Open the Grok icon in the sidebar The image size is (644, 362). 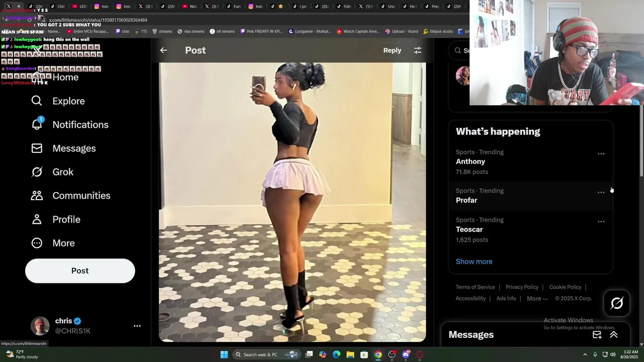pos(37,172)
